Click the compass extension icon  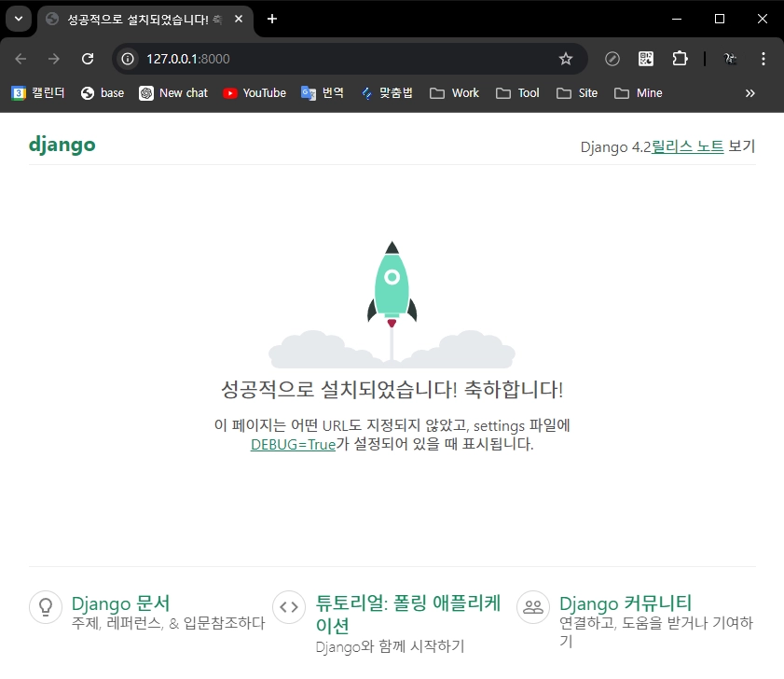click(x=612, y=59)
